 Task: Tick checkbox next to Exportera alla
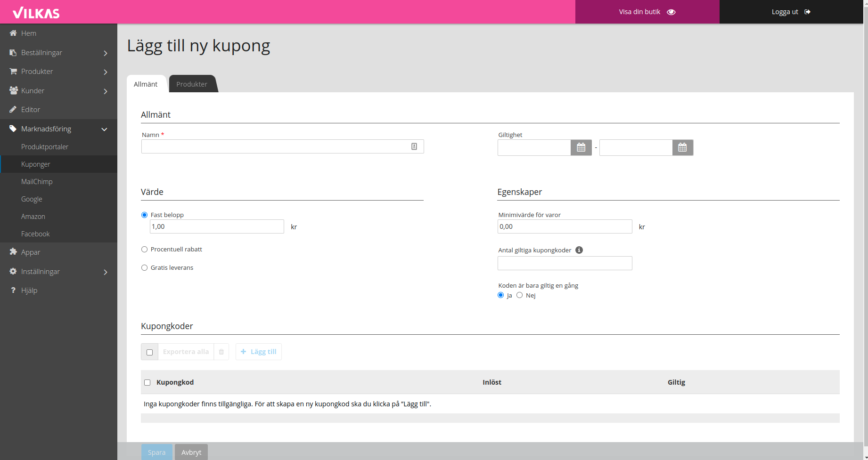[149, 352]
